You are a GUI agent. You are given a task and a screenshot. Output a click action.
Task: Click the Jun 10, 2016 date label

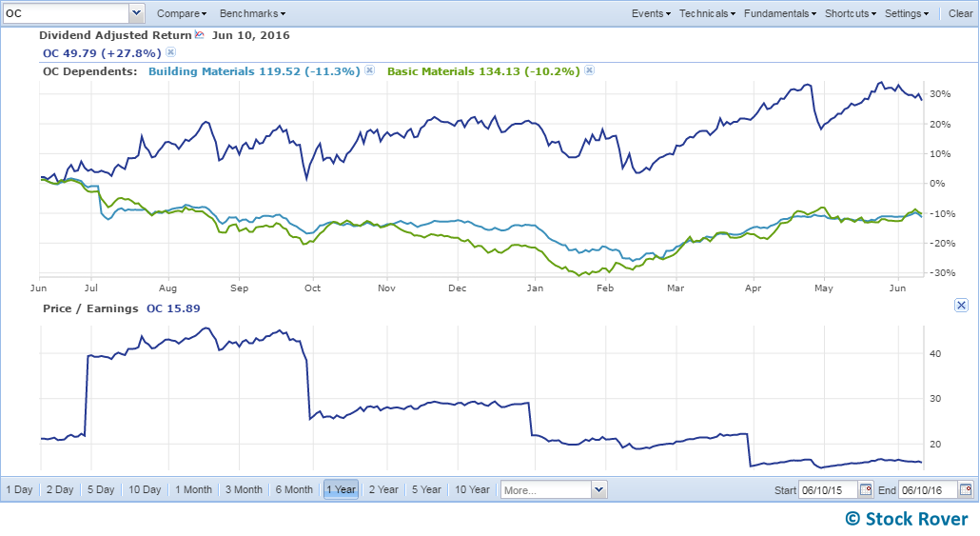tap(250, 35)
